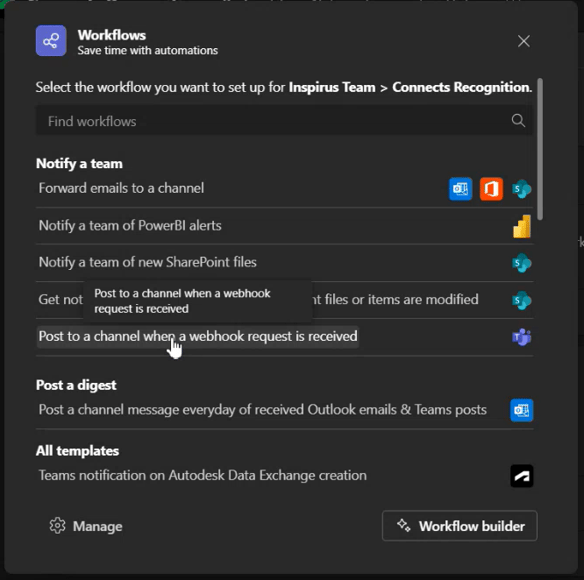Image resolution: width=584 pixels, height=580 pixels.
Task: Click the Workflows app icon
Action: click(51, 41)
